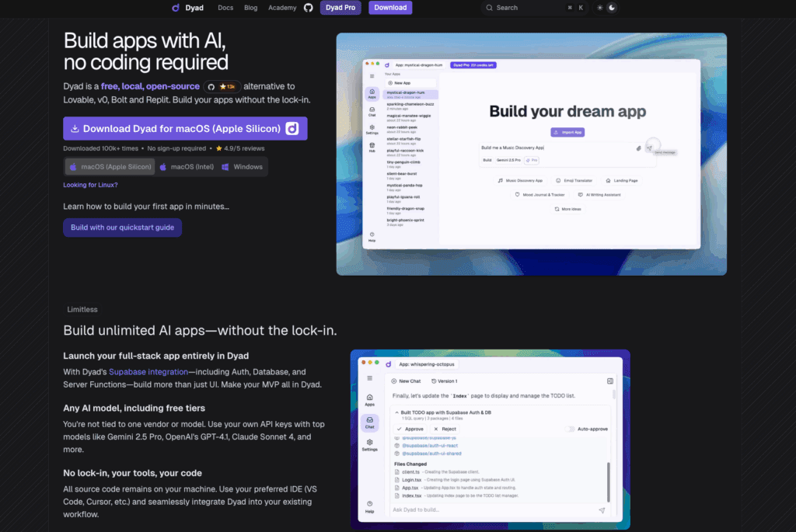
Task: Click the Login.tsx file row
Action: (x=456, y=480)
